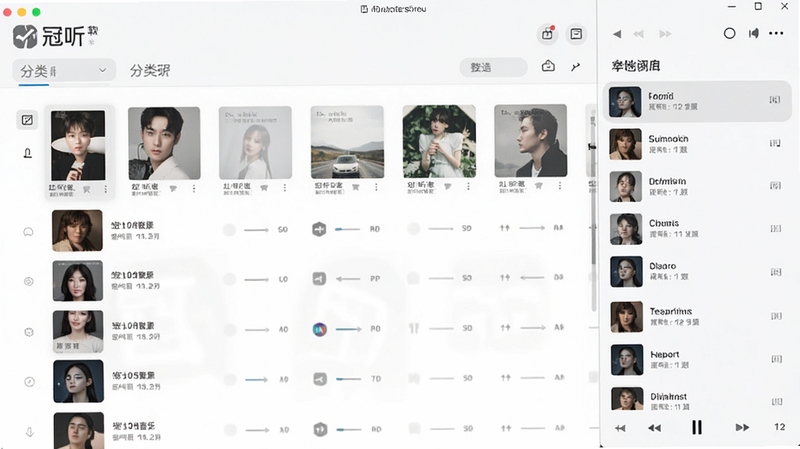Image resolution: width=800 pixels, height=449 pixels.
Task: Select the Dlaoro playlist entry
Action: (697, 271)
